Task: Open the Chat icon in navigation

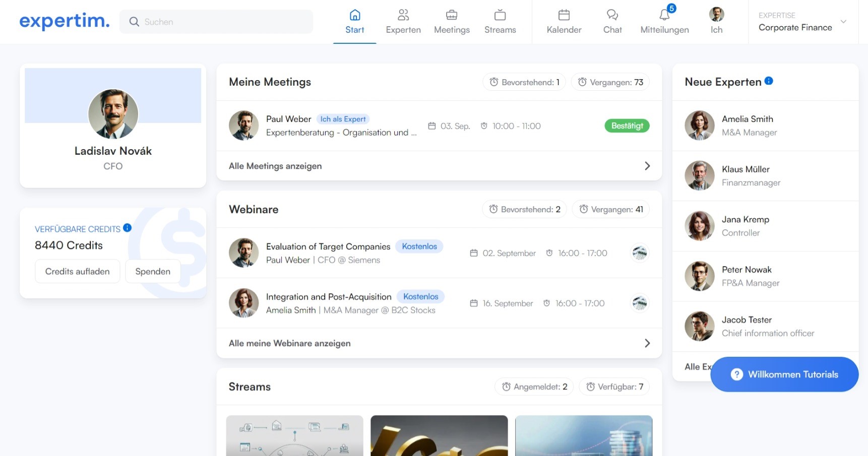Action: 612,15
